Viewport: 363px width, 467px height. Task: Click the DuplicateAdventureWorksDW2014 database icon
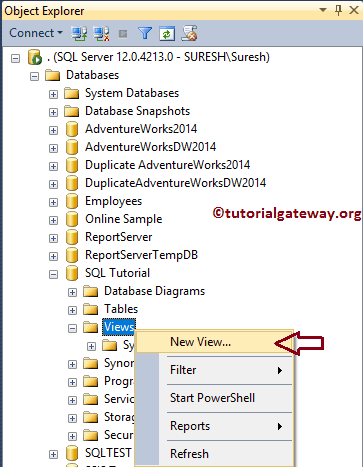pos(72,183)
